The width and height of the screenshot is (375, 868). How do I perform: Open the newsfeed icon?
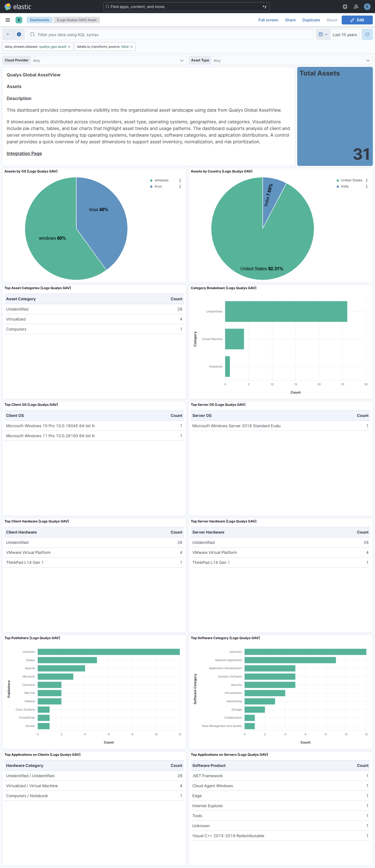click(x=356, y=7)
